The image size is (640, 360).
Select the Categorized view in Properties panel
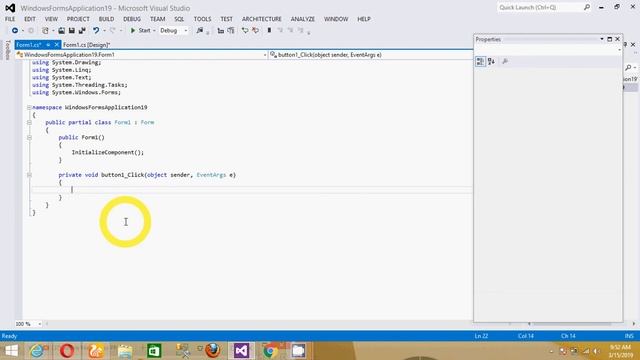pos(480,61)
